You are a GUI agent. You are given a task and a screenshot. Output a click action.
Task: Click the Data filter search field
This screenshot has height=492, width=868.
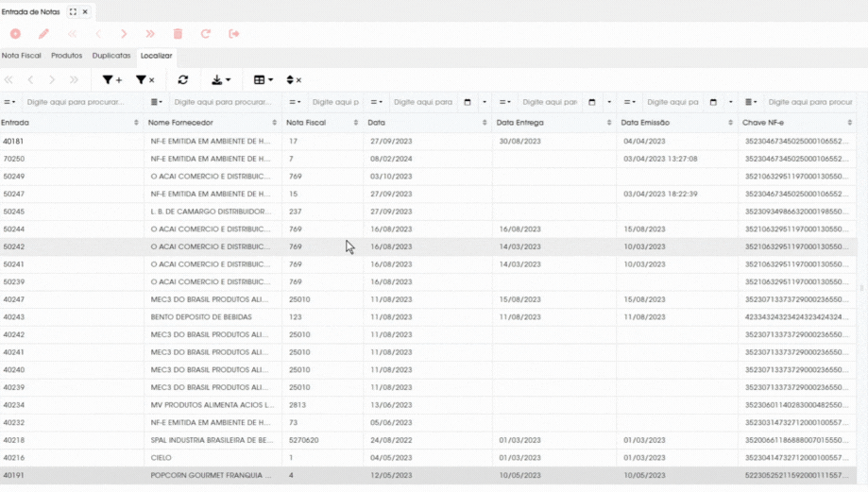pyautogui.click(x=423, y=102)
